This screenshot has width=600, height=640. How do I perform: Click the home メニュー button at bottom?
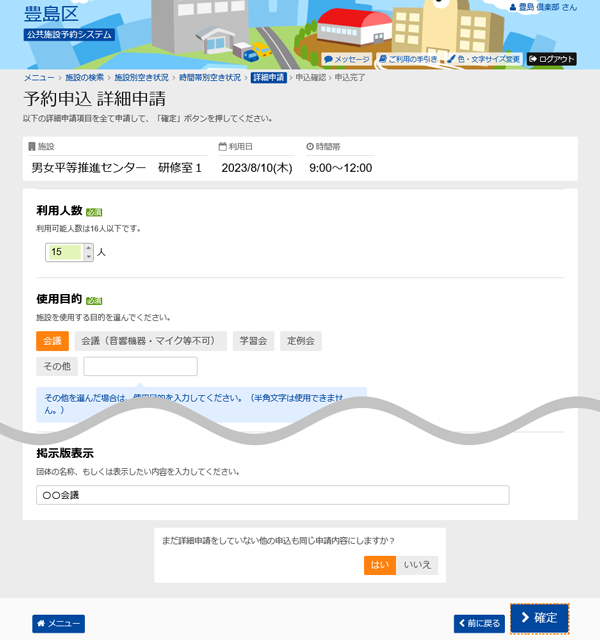[x=58, y=624]
